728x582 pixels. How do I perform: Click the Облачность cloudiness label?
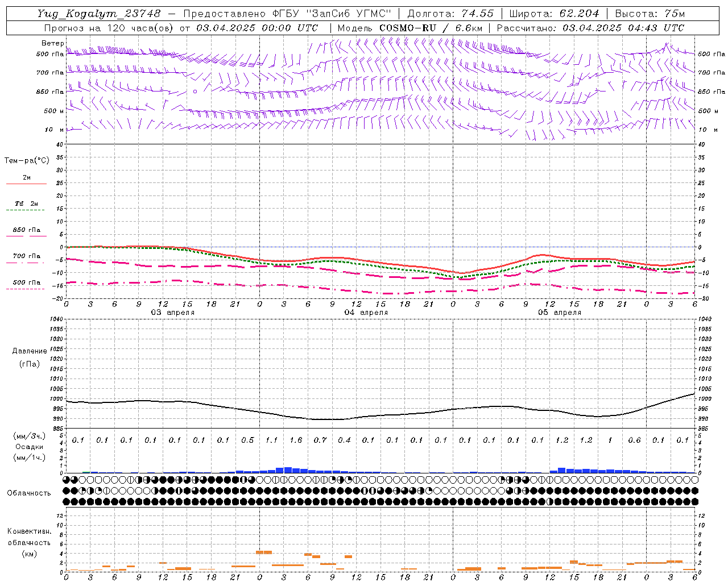(x=29, y=493)
